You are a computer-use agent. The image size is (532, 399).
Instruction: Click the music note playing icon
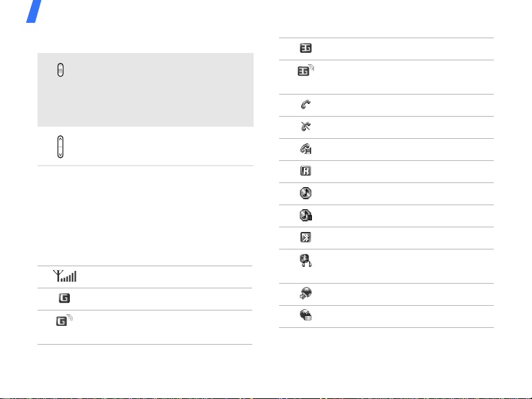tap(306, 192)
